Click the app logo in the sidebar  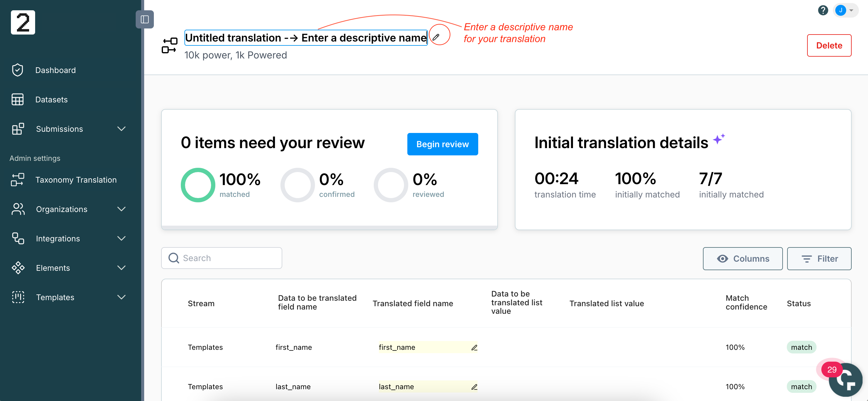[x=23, y=22]
